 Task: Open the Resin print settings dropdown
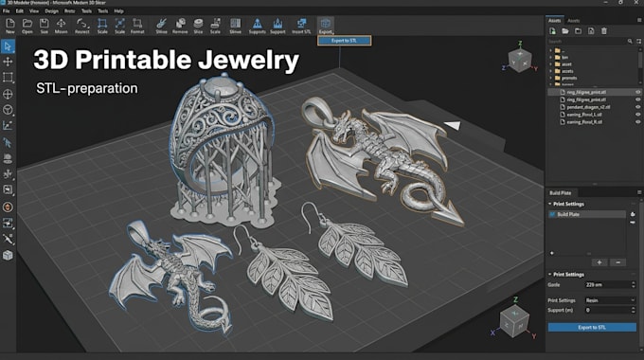pos(610,300)
